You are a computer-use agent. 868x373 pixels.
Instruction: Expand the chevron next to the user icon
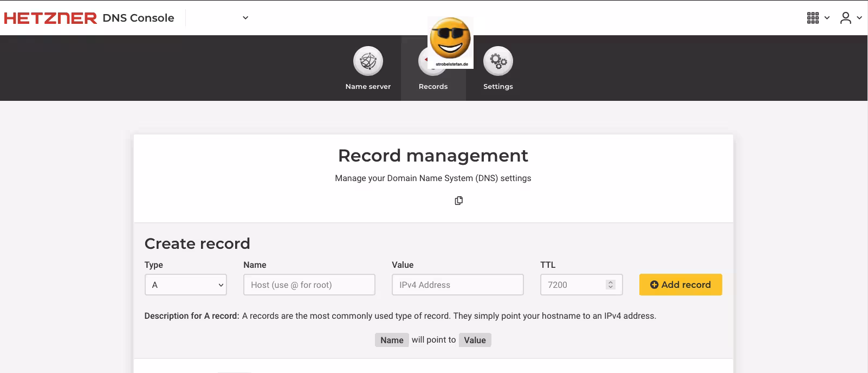[x=859, y=18]
